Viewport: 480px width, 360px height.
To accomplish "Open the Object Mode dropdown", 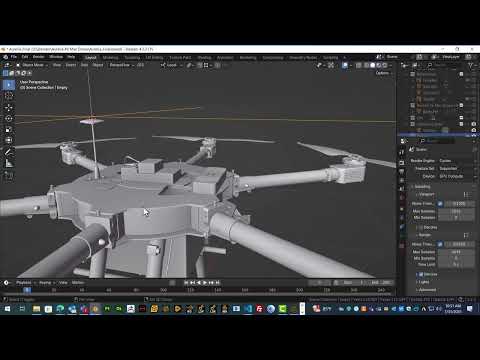I will tap(32, 65).
